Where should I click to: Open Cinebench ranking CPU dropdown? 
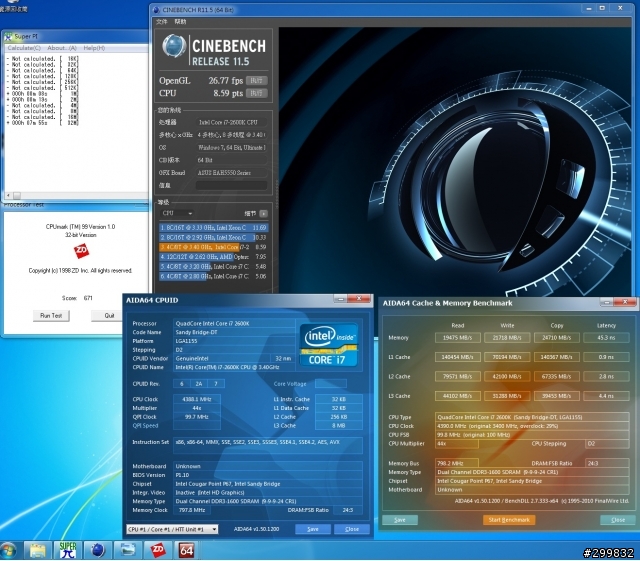click(x=177, y=213)
